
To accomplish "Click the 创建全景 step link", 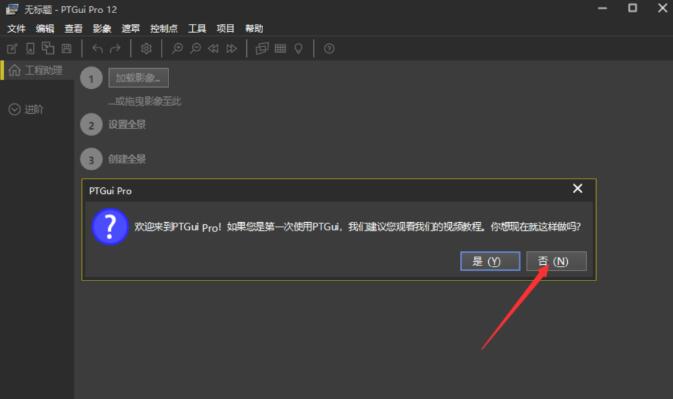I will pyautogui.click(x=127, y=159).
